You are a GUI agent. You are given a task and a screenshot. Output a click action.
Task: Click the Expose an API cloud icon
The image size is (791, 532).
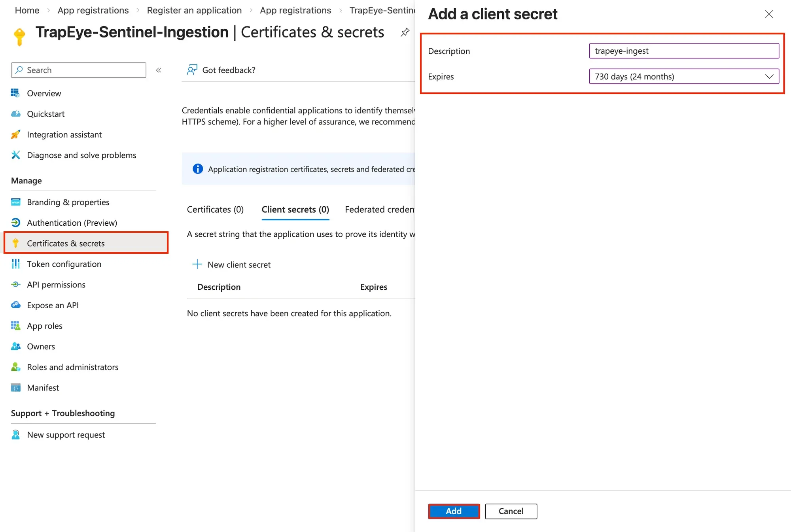[x=15, y=305]
